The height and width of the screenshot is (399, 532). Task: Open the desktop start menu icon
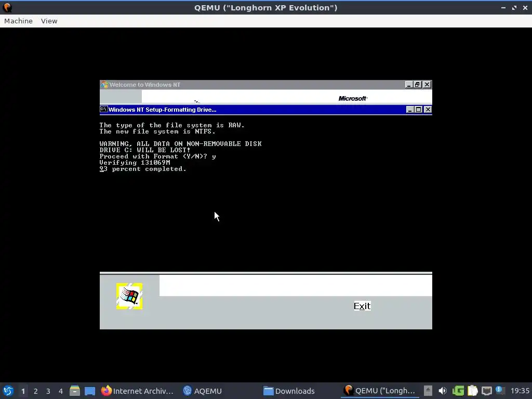(8, 391)
